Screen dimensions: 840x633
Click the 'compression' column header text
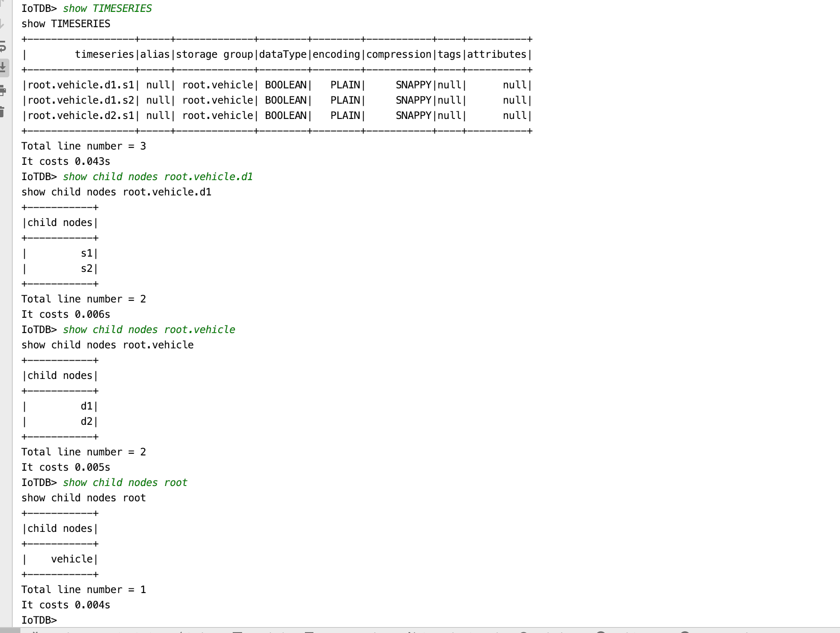(398, 54)
